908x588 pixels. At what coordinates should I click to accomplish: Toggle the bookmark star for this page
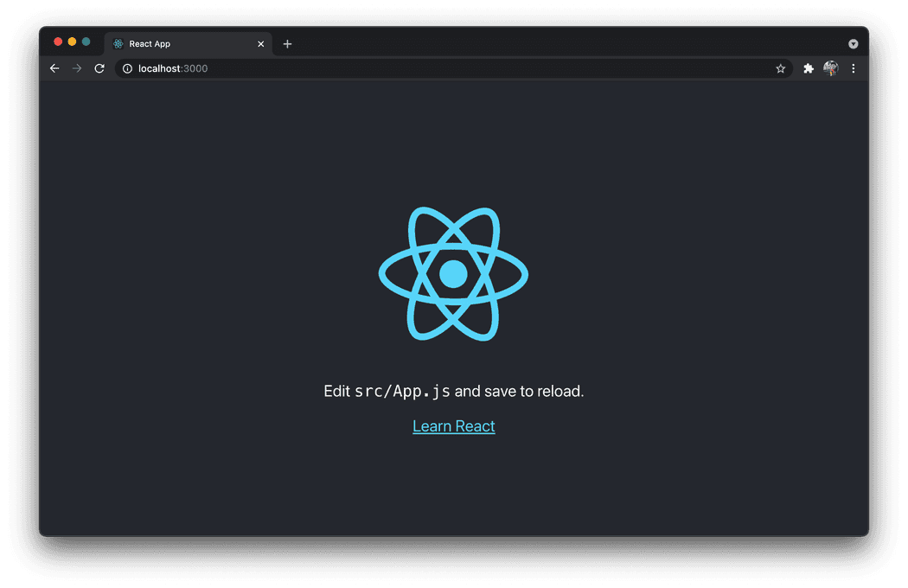point(780,68)
